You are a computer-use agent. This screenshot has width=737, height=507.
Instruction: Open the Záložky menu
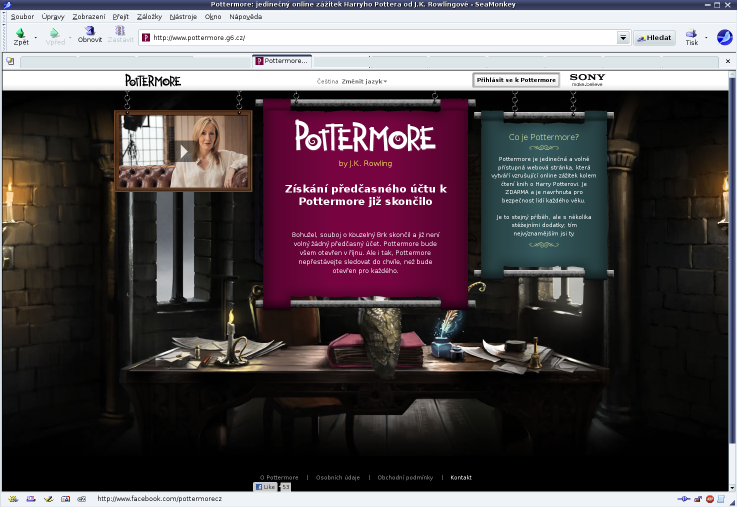coord(149,16)
